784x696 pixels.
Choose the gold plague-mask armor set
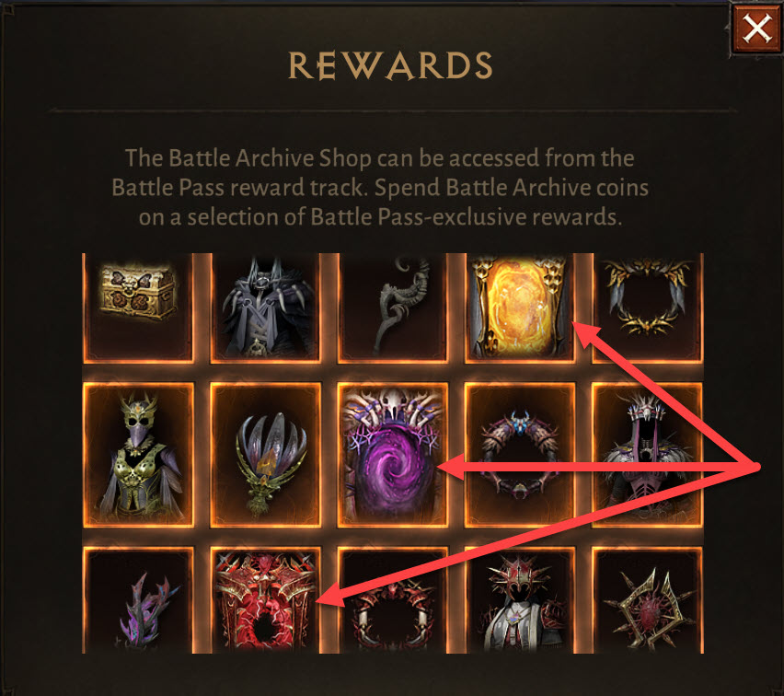tap(139, 455)
